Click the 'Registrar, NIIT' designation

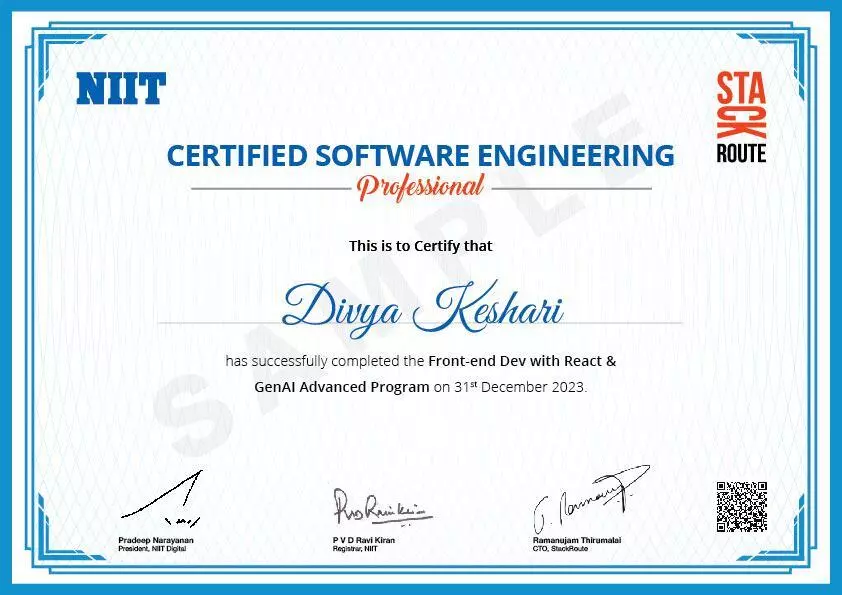tap(355, 548)
